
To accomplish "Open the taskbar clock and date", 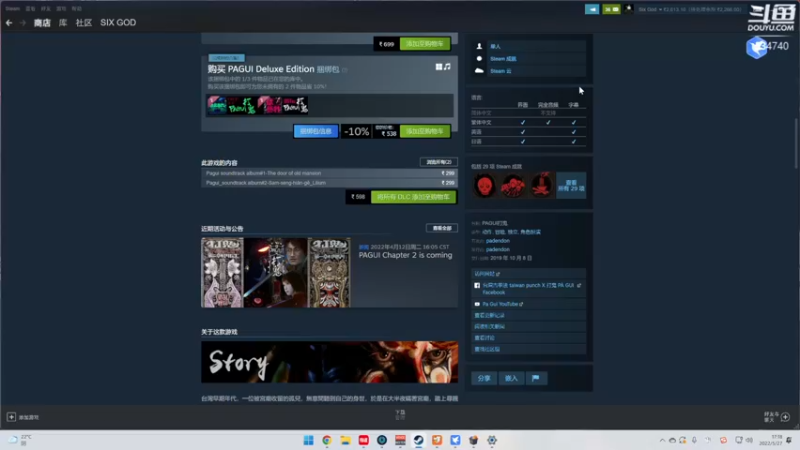I will [x=770, y=440].
